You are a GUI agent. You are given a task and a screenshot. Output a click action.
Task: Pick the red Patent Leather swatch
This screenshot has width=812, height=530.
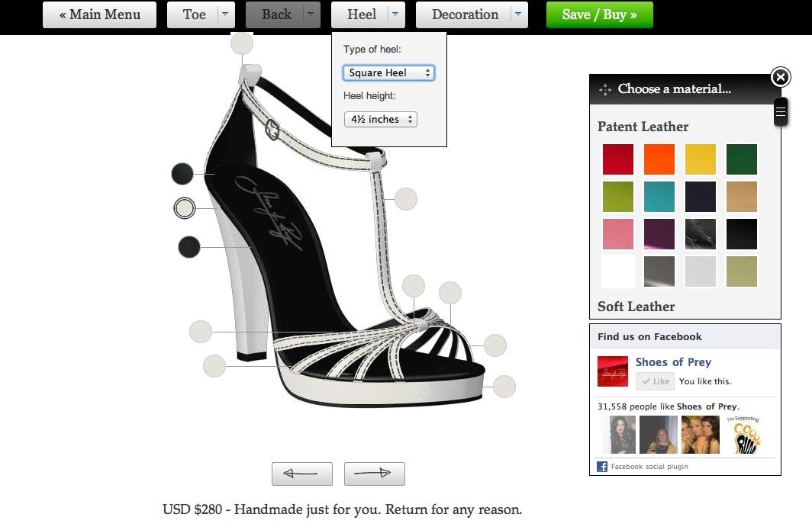coord(618,159)
